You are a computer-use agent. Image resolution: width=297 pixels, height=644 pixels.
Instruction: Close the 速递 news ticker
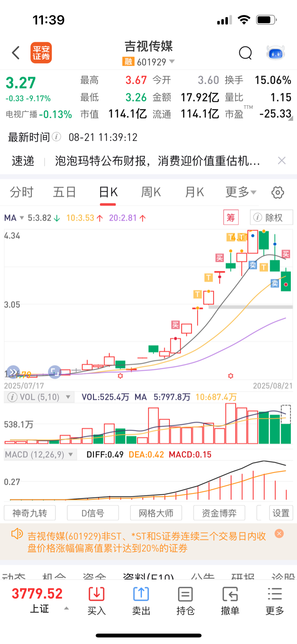click(x=282, y=160)
